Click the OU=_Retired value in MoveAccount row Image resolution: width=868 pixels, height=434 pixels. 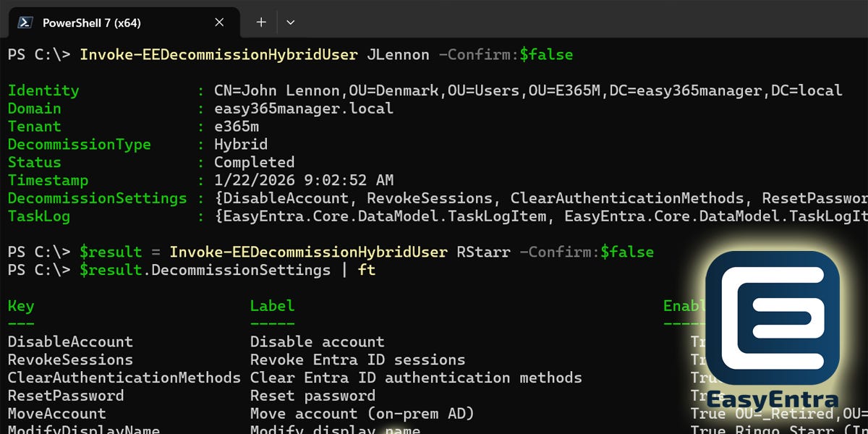click(801, 414)
